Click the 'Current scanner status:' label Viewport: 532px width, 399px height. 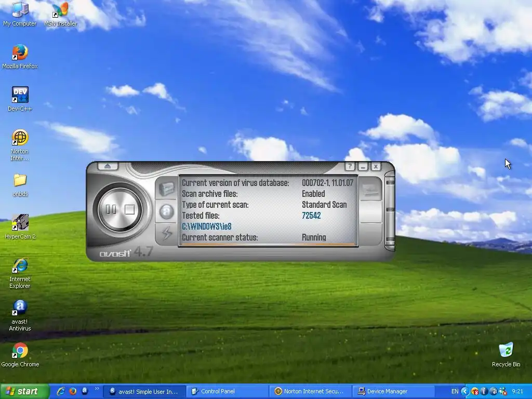[220, 237]
